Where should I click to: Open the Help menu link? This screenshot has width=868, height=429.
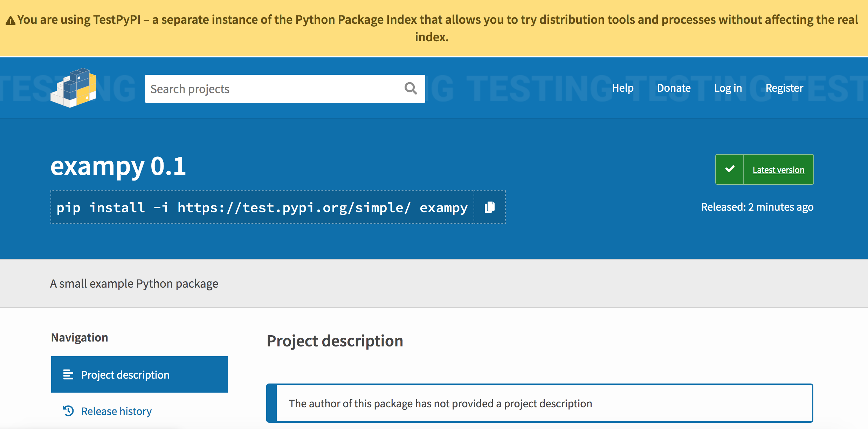[622, 88]
